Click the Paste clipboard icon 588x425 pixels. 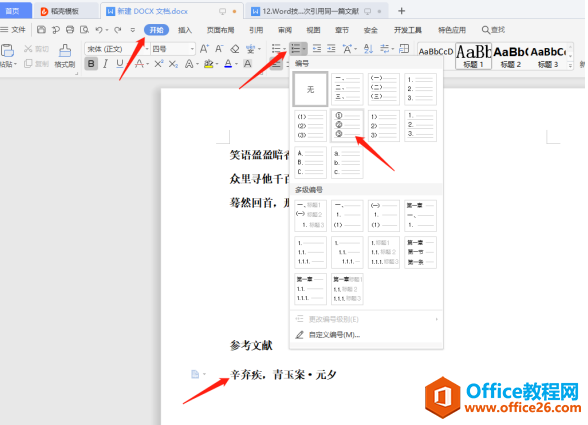[7, 50]
